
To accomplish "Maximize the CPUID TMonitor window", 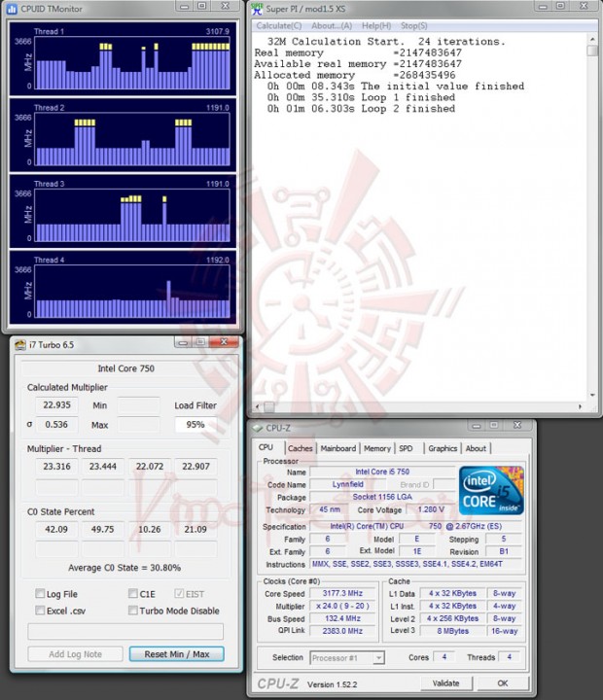I will click(201, 6).
